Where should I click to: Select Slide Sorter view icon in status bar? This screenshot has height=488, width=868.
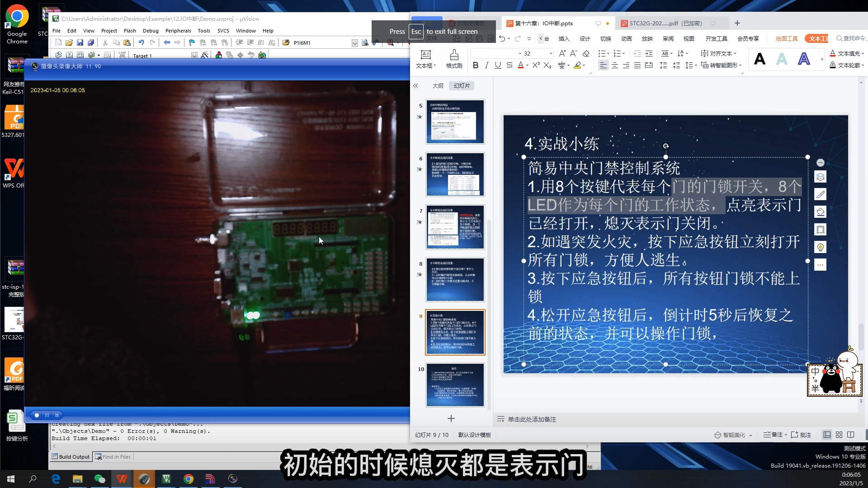pos(839,435)
